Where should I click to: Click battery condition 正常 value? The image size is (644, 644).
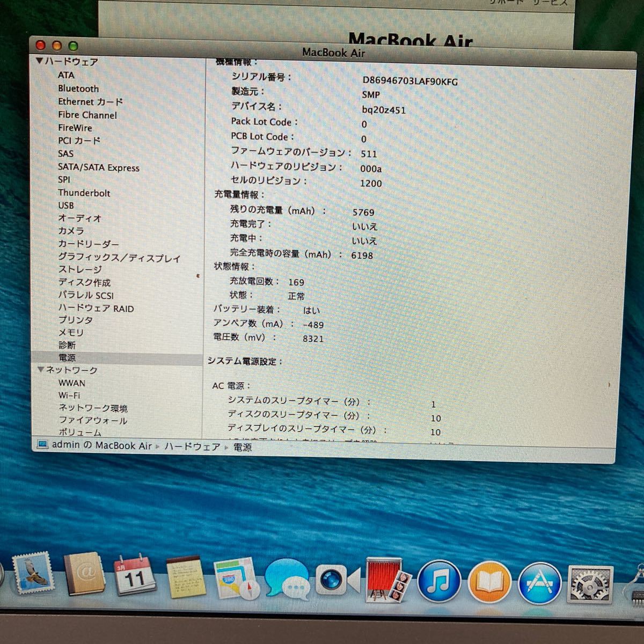tap(296, 296)
